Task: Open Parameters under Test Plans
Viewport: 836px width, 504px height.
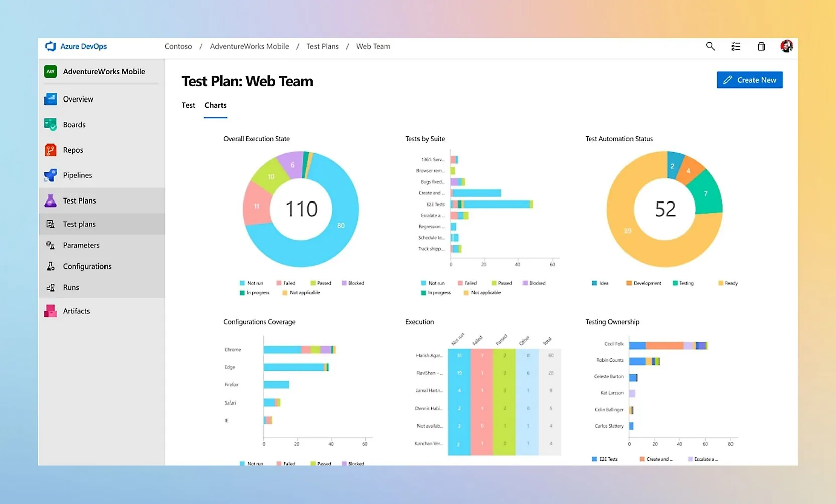Action: pyautogui.click(x=81, y=245)
